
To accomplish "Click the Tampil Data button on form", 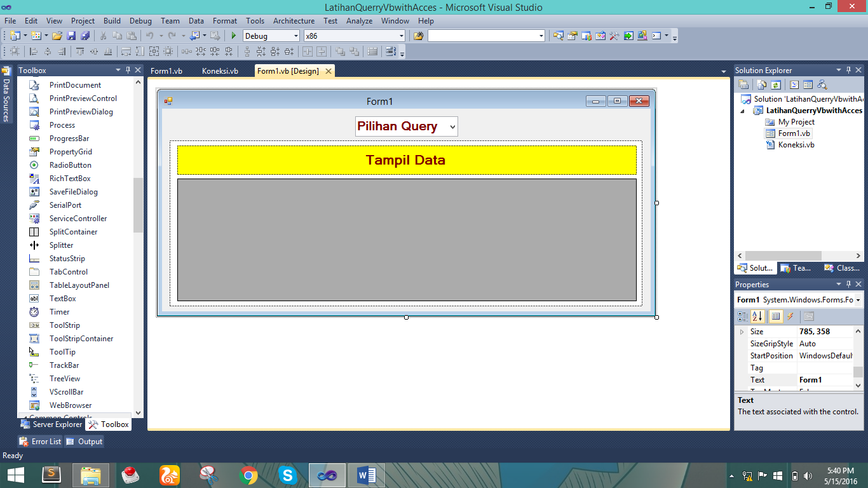I will click(x=407, y=160).
